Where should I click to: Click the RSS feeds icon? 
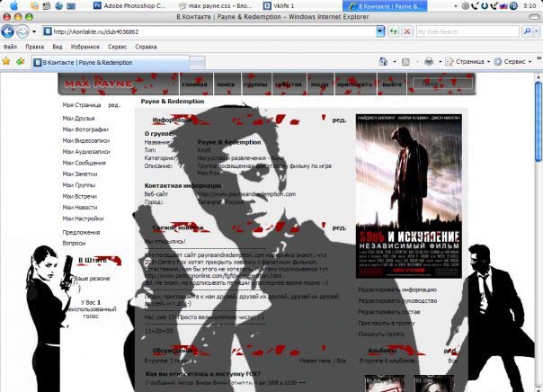coord(405,62)
